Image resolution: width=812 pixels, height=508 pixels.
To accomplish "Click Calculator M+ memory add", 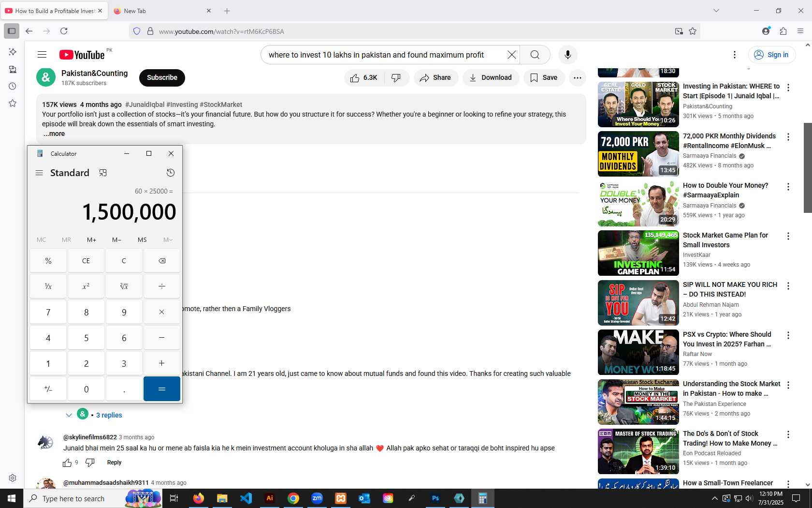I will tap(91, 239).
